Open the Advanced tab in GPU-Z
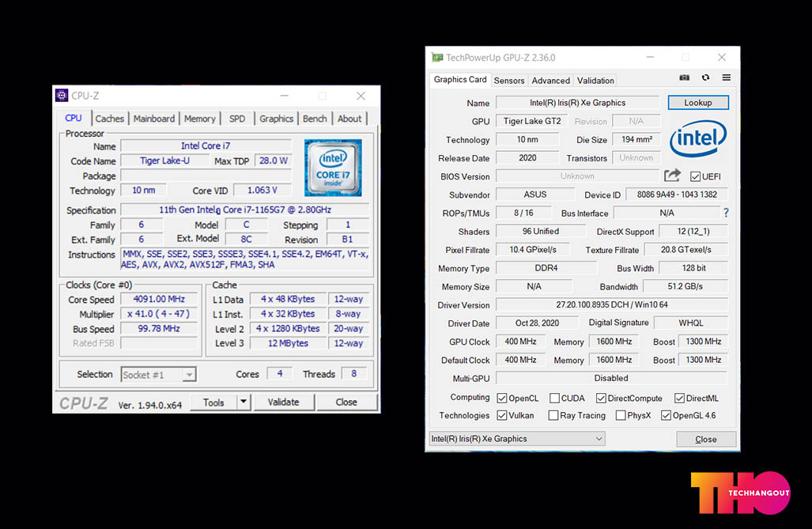 point(550,81)
